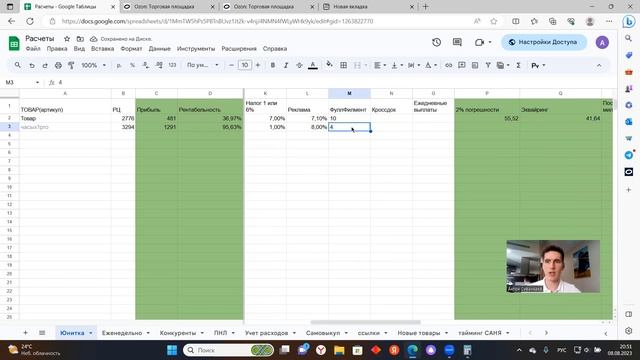Activate the paint format tool
The width and height of the screenshot is (640, 360).
click(71, 65)
